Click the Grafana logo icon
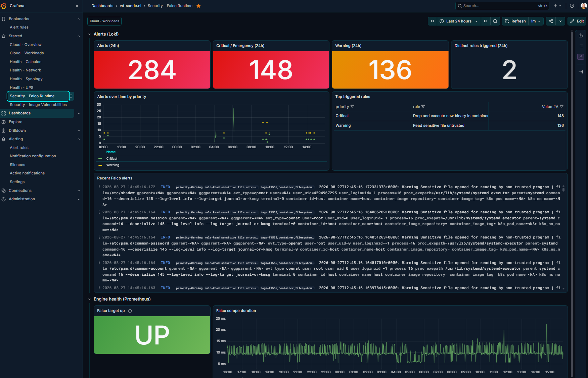 (4, 6)
